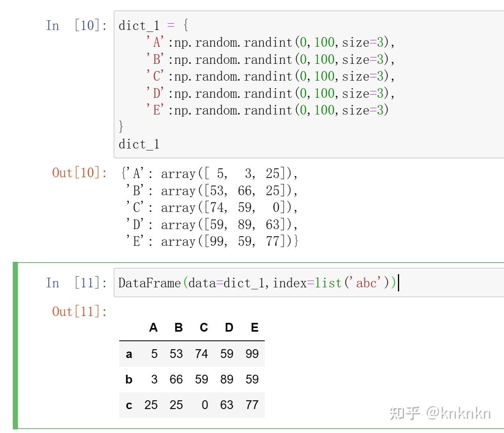Click column header E in the table
Image resolution: width=504 pixels, height=433 pixels.
click(x=254, y=328)
